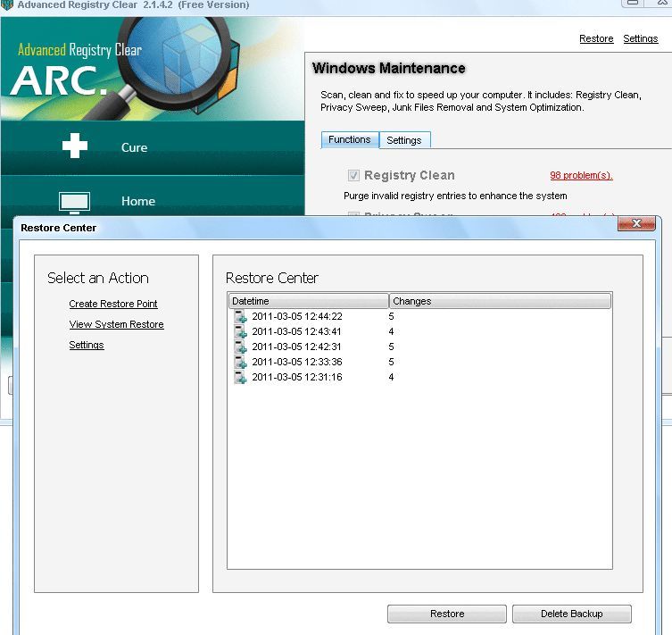Click Changes value 4 for 12:43:41 entry

point(391,331)
